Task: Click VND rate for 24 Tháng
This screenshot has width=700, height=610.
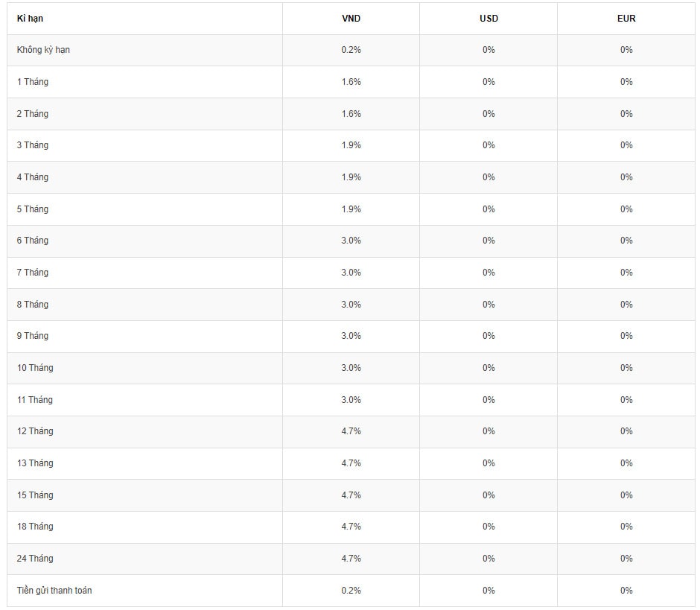Action: (351, 559)
